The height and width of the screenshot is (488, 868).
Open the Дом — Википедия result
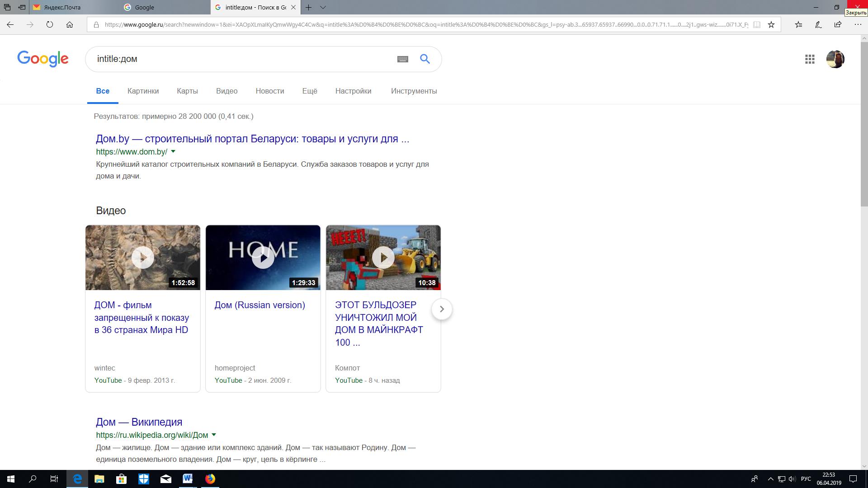[x=139, y=422]
